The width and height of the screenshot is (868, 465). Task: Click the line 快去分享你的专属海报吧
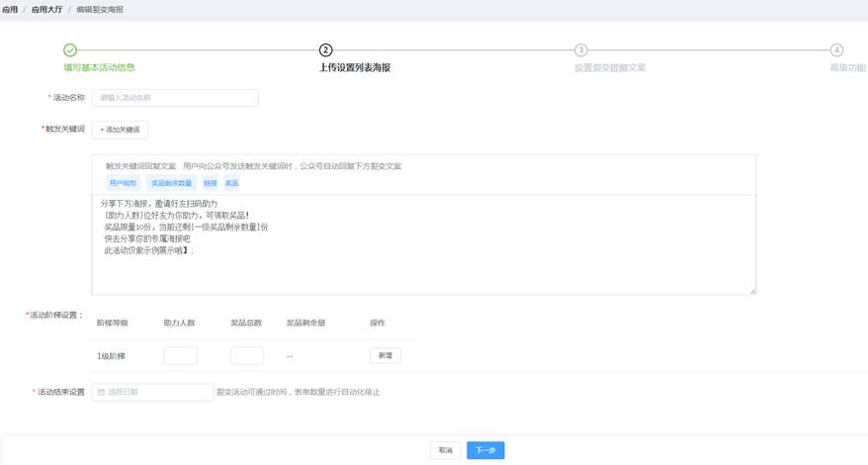[147, 238]
